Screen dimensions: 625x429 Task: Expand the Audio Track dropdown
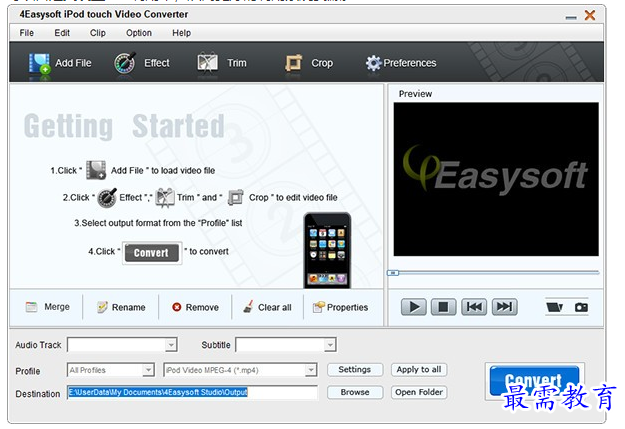coord(171,345)
